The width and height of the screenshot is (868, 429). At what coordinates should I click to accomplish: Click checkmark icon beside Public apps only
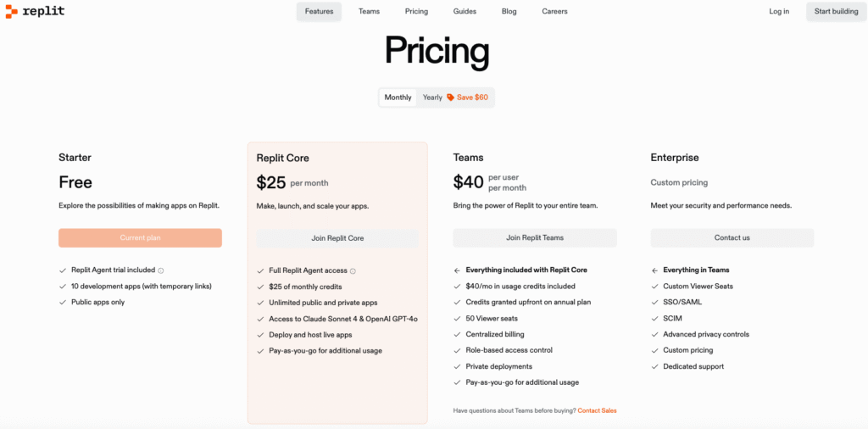[63, 303]
